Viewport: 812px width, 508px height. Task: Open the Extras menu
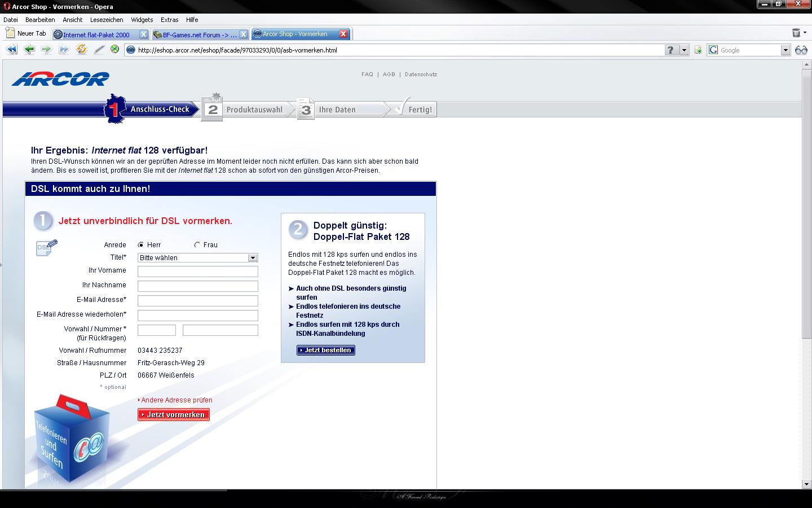(169, 20)
